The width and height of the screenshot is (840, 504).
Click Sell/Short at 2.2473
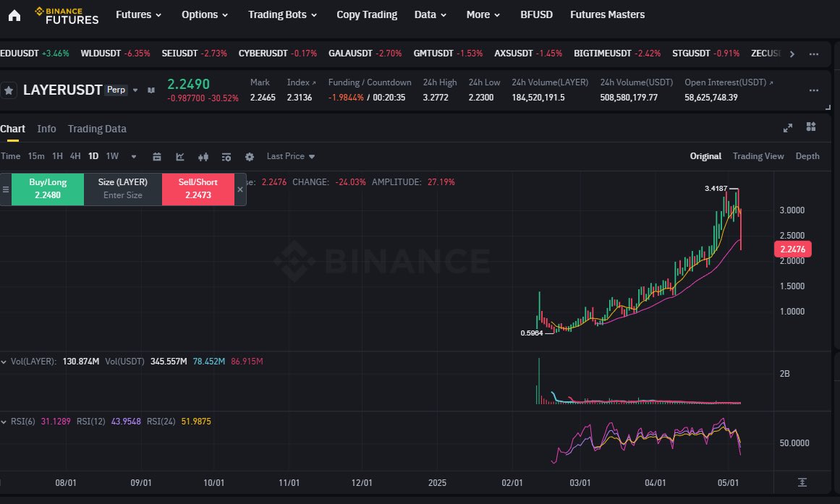[198, 189]
